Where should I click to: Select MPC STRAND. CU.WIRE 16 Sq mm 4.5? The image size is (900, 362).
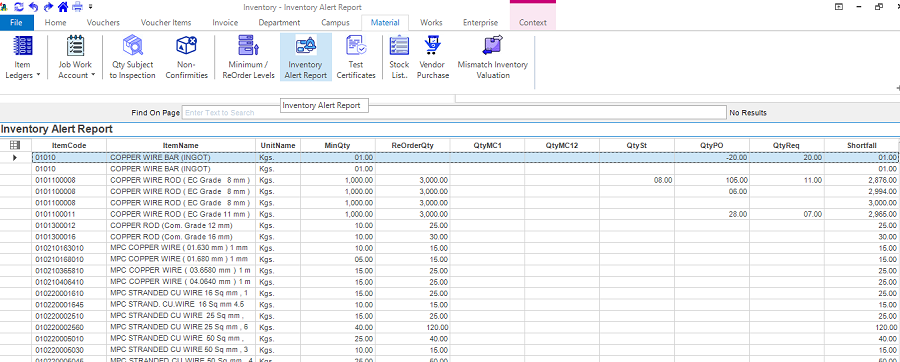[x=181, y=304]
